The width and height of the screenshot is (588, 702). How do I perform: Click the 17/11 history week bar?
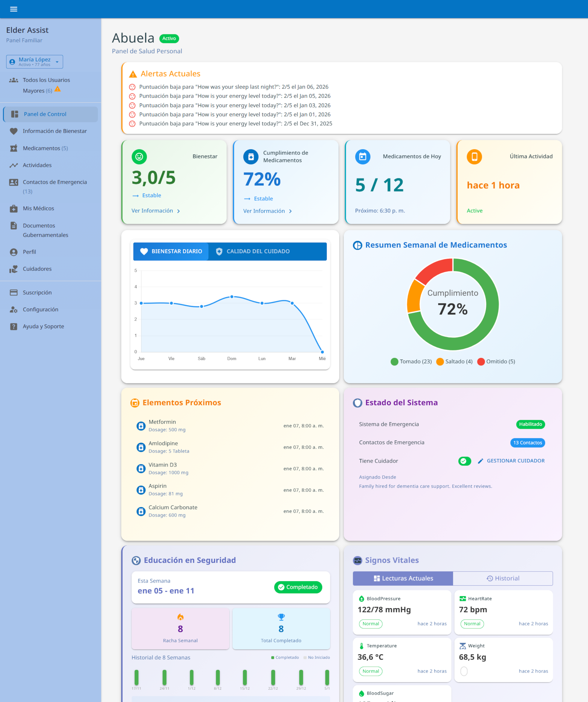136,678
